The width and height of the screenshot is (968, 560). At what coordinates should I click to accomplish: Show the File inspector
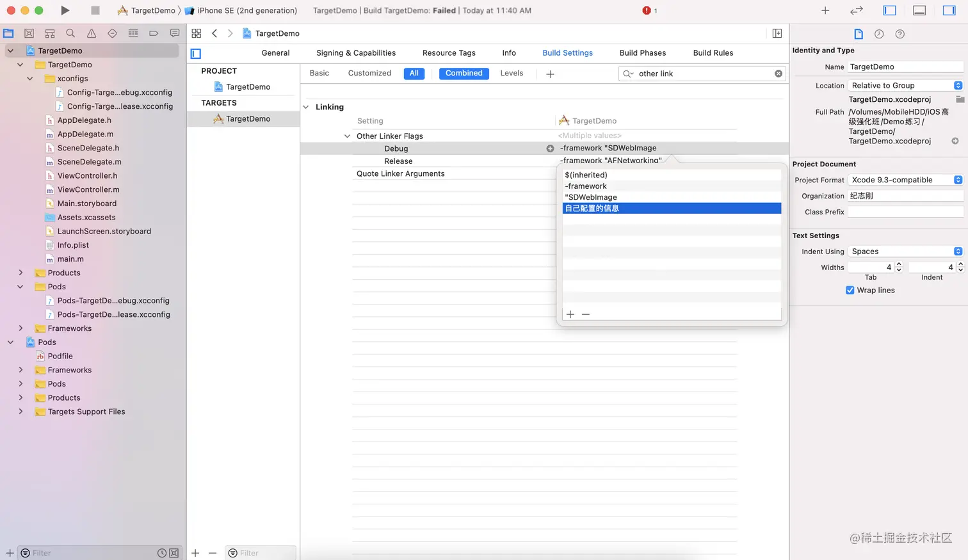point(859,34)
